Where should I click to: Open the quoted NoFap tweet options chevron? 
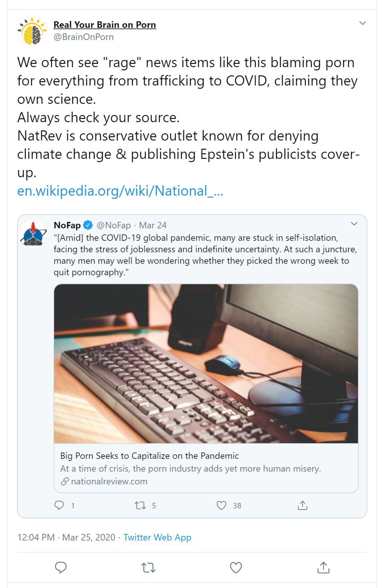coord(354,224)
